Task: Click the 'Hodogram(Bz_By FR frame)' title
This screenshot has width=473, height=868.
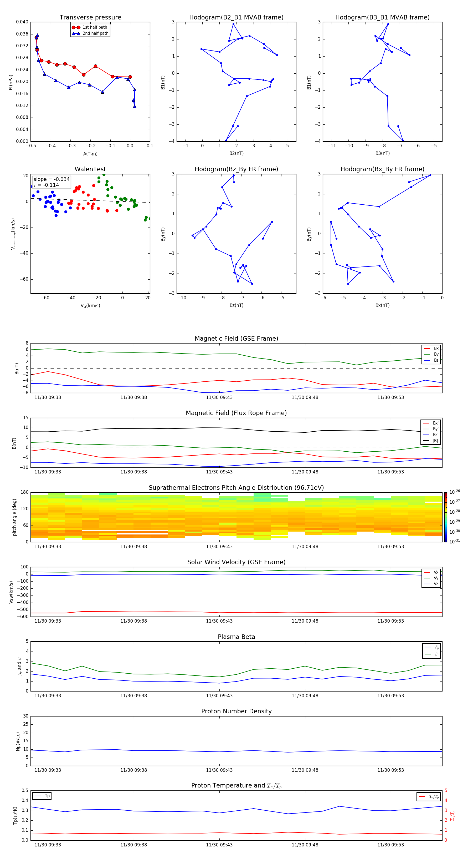Action: point(236,169)
